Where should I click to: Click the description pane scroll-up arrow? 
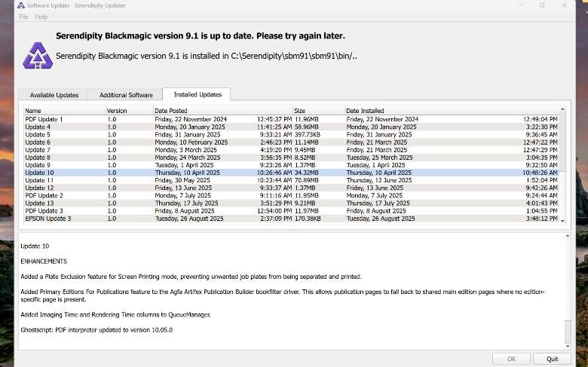(568, 236)
